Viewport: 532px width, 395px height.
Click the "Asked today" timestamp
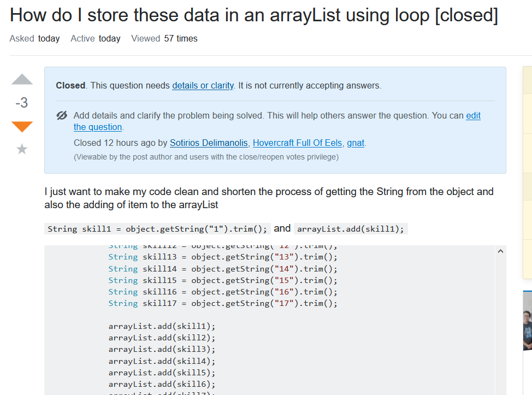(x=34, y=38)
